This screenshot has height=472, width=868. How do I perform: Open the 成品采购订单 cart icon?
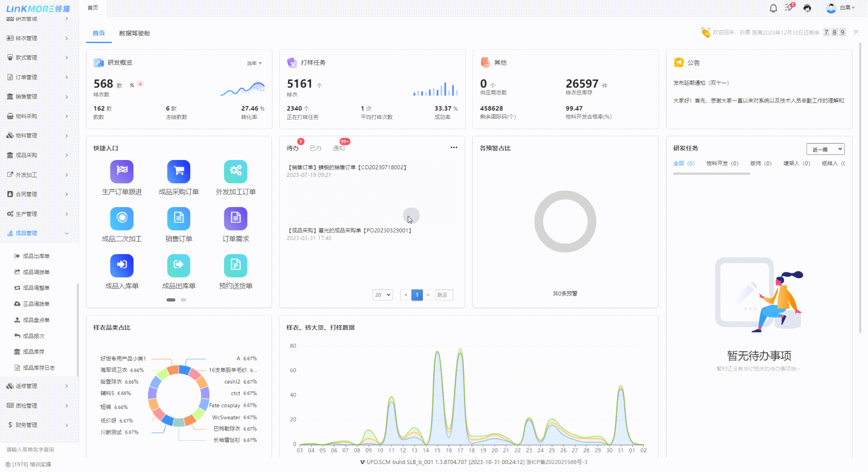[179, 172]
